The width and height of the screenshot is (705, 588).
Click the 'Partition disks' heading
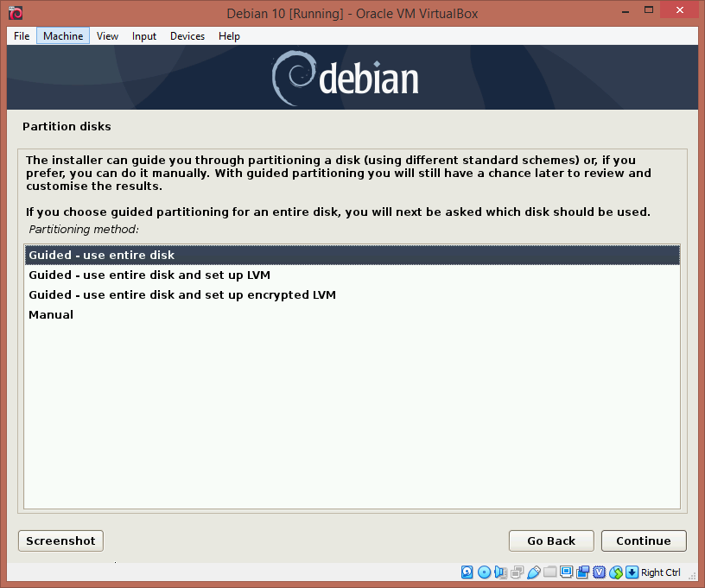tap(67, 126)
